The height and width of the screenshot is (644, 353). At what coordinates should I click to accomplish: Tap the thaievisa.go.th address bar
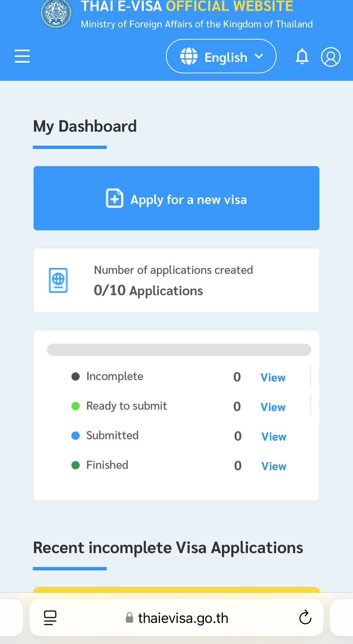point(183,618)
